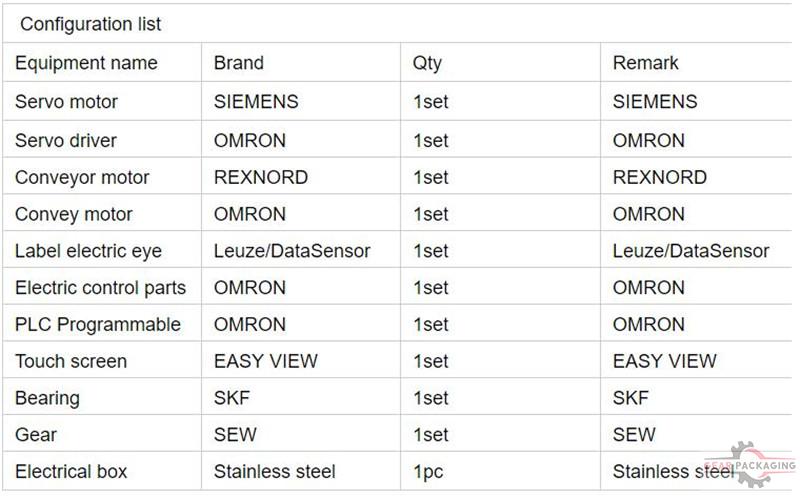Click the Equipment name column header

[x=86, y=63]
